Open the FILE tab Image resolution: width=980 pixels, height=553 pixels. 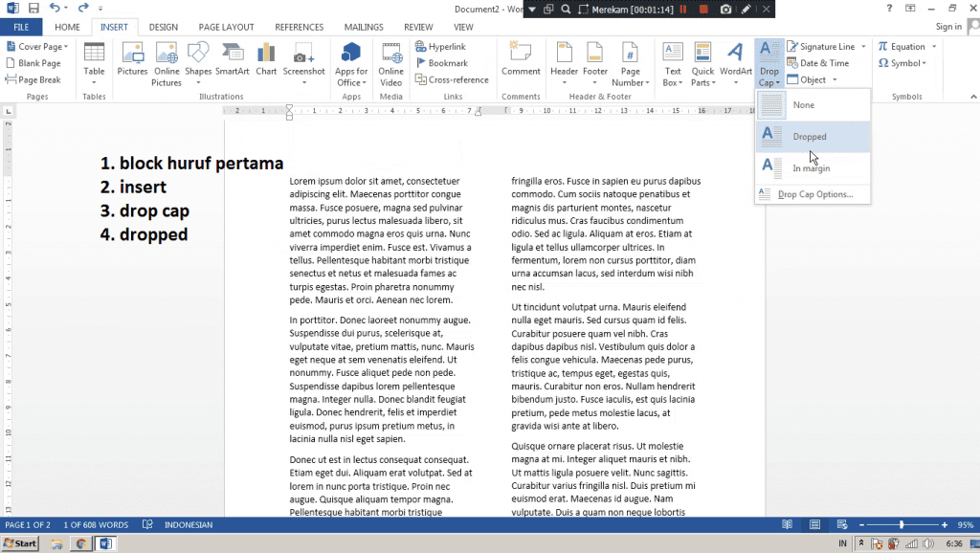21,27
